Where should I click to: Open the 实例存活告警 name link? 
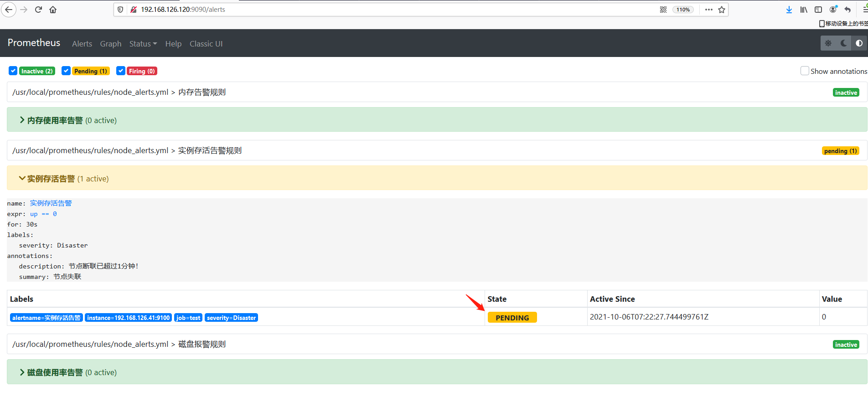click(51, 203)
